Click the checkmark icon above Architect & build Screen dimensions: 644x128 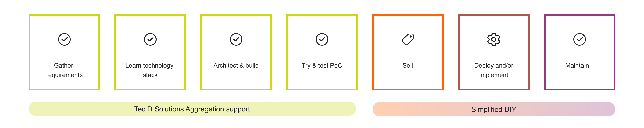[x=236, y=39]
